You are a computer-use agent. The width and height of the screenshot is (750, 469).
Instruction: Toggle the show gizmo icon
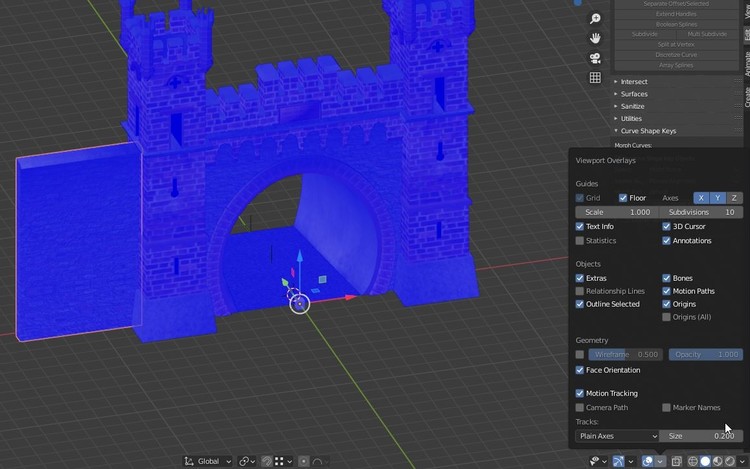618,461
